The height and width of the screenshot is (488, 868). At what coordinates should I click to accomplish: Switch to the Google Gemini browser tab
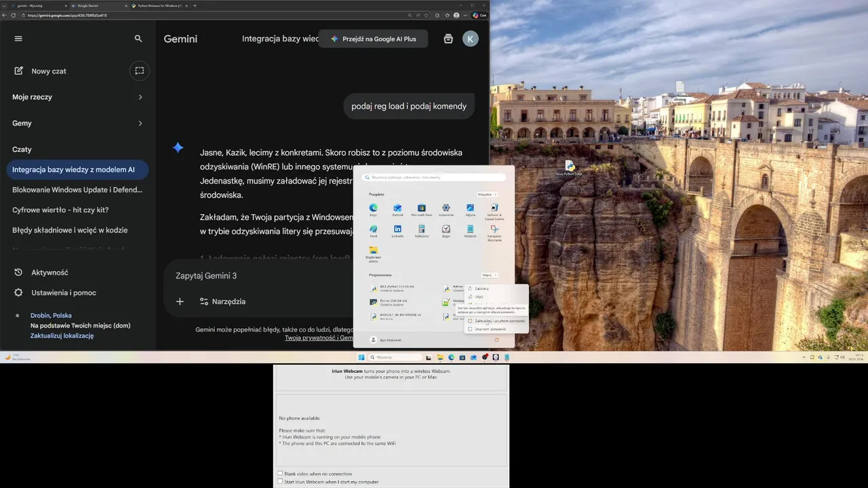click(99, 5)
